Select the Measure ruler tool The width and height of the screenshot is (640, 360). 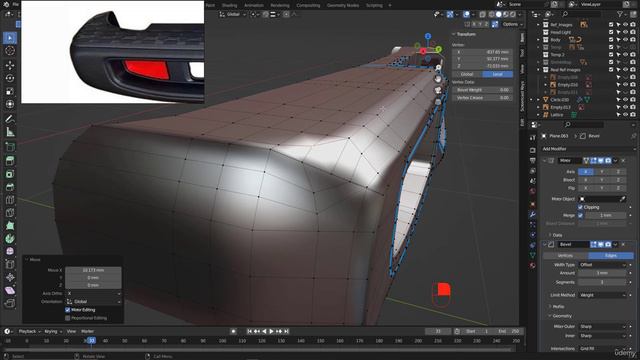point(10,132)
